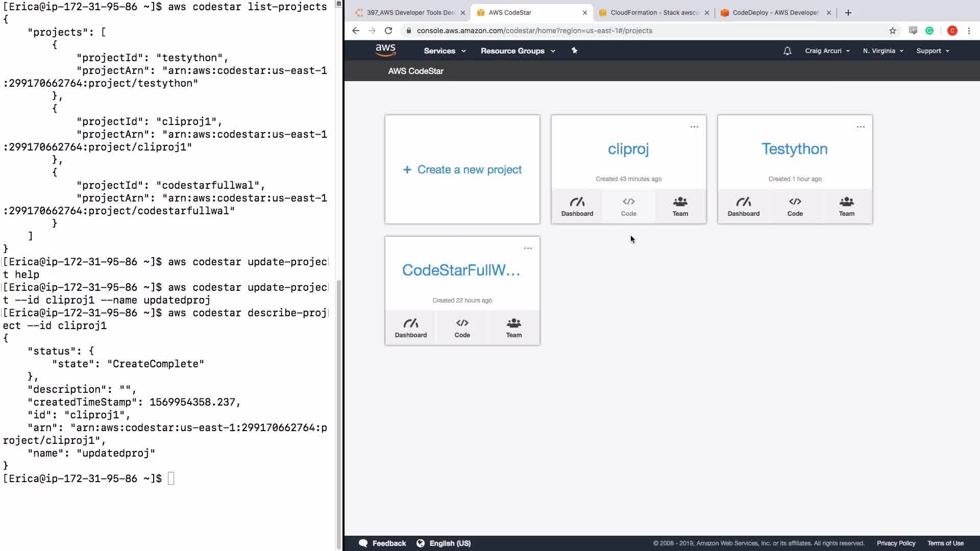
Task: Click the pin shortcut icon in the navbar
Action: tap(574, 51)
